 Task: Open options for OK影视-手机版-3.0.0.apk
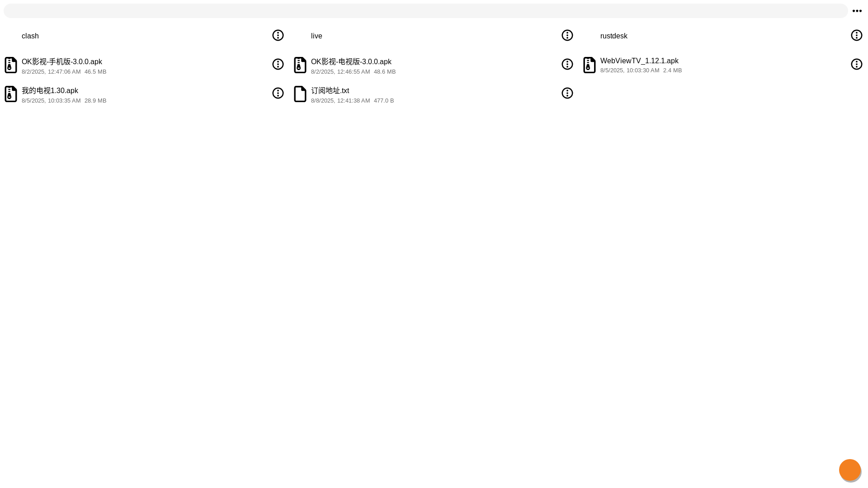pos(278,64)
